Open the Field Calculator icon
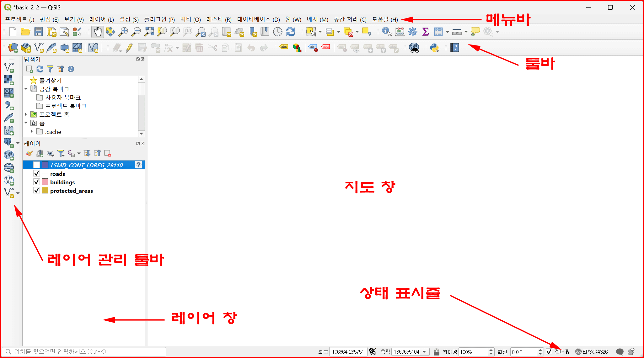This screenshot has height=358, width=644. pos(400,32)
